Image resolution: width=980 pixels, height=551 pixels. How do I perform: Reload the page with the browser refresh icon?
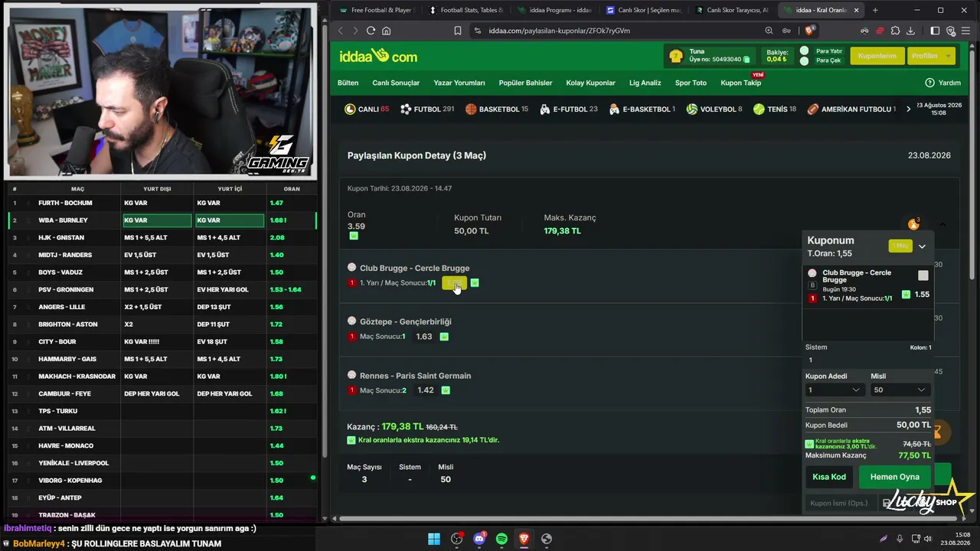click(371, 31)
